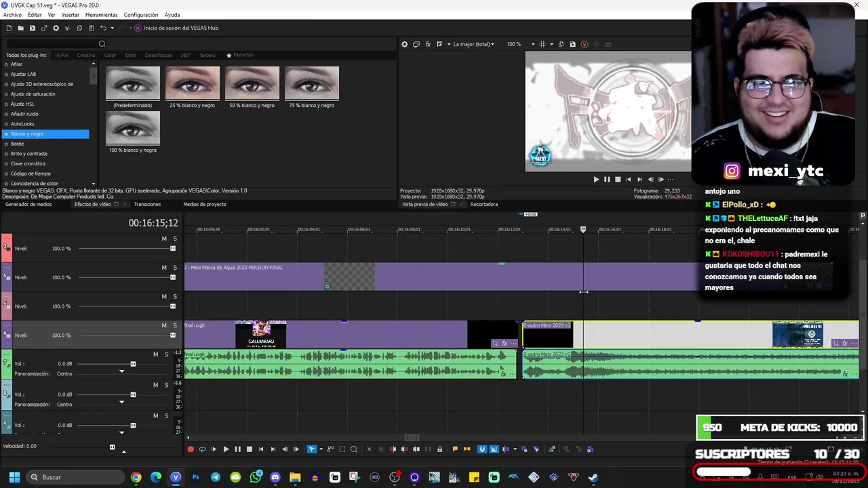868x488 pixels.
Task: Expand the undo history dropdown arrow
Action: (111, 28)
